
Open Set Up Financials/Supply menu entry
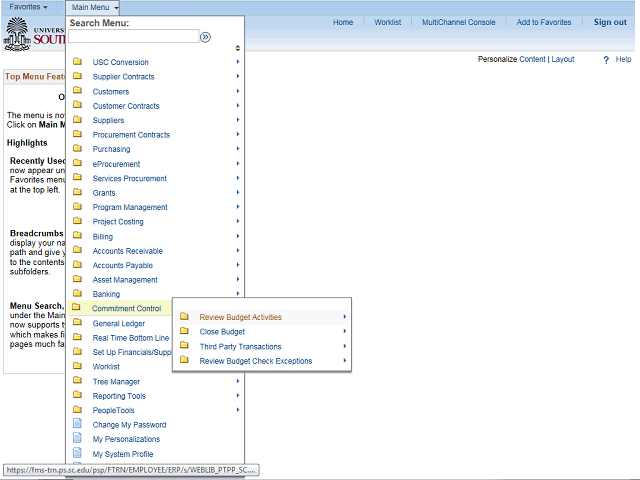pyautogui.click(x=132, y=352)
